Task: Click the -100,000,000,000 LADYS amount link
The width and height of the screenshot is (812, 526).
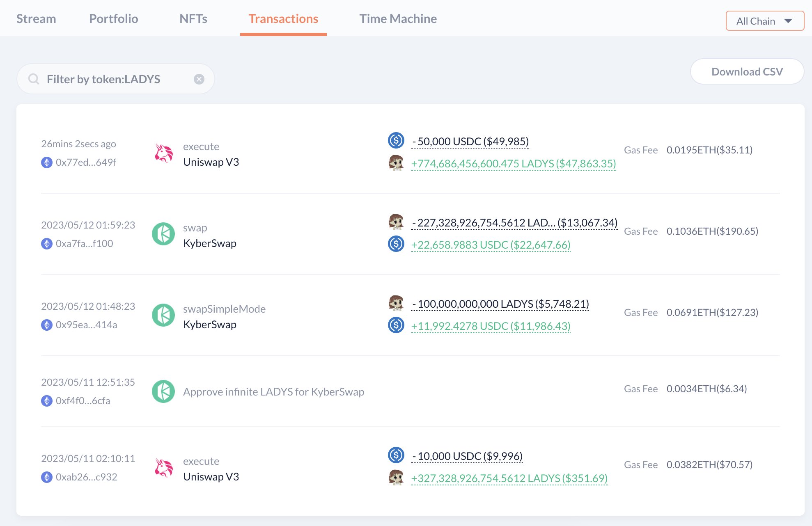Action: pyautogui.click(x=500, y=304)
